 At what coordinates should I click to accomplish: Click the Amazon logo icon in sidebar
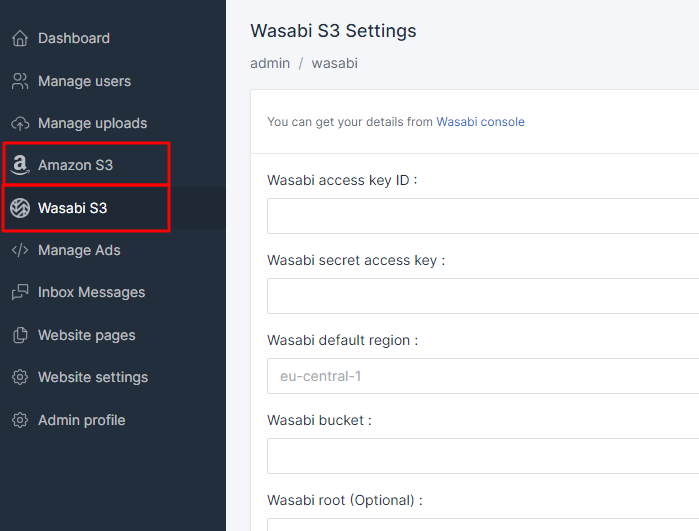click(20, 165)
